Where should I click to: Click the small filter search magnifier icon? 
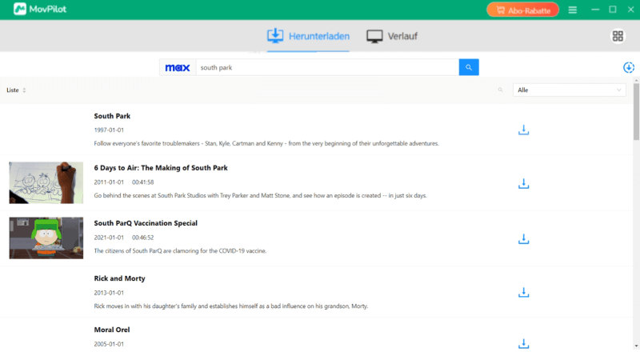[x=501, y=90]
